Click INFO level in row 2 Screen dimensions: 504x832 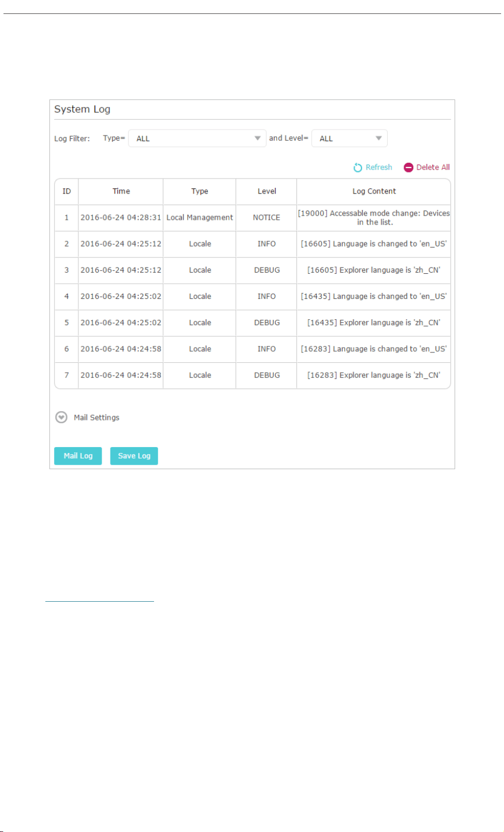(267, 244)
